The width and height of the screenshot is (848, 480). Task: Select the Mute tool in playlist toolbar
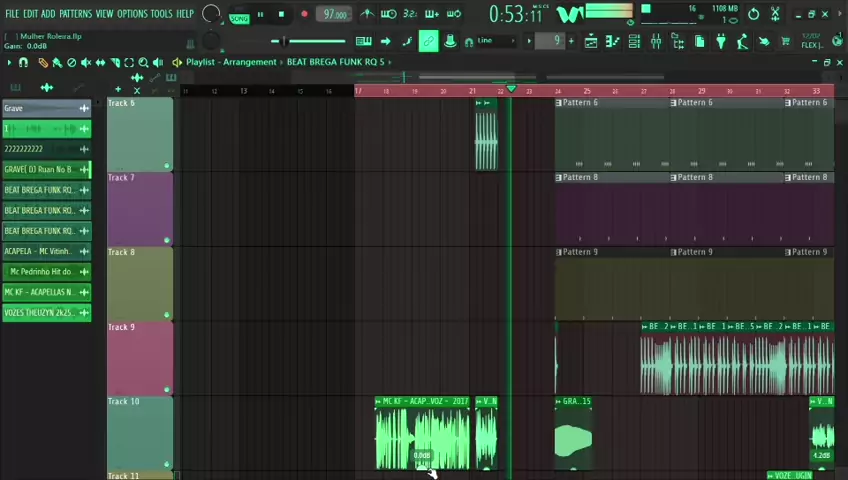(x=85, y=63)
